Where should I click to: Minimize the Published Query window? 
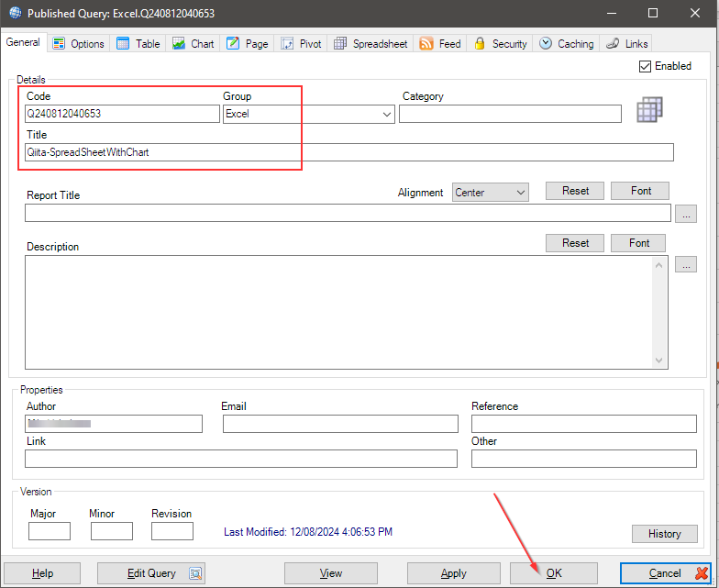(x=611, y=13)
